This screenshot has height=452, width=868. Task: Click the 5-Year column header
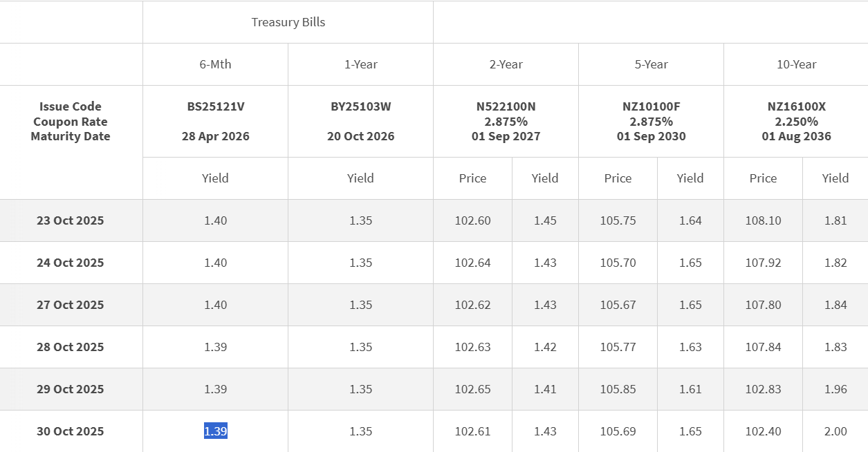click(x=650, y=64)
